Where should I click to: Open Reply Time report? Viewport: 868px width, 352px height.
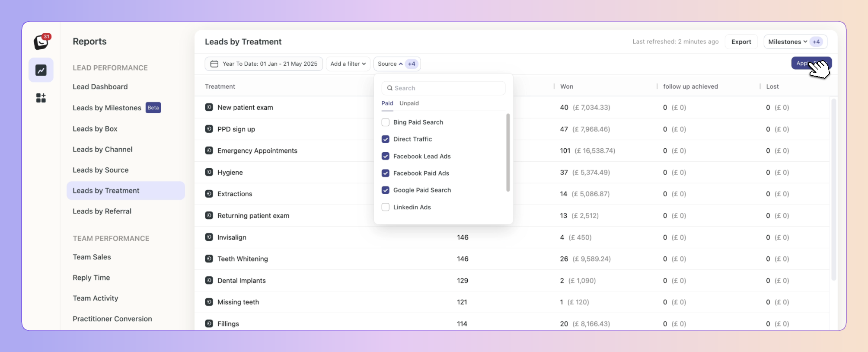click(91, 278)
